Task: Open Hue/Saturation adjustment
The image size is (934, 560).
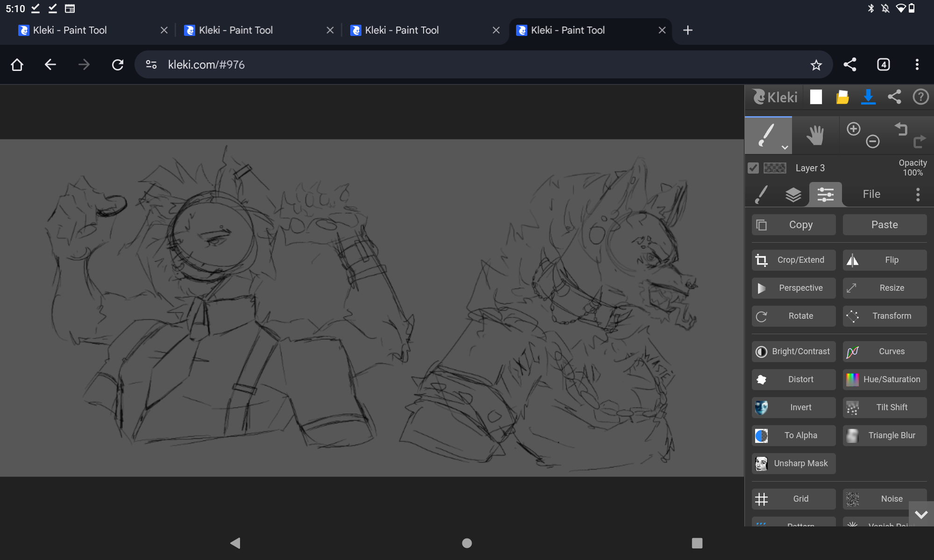Action: [x=884, y=379]
